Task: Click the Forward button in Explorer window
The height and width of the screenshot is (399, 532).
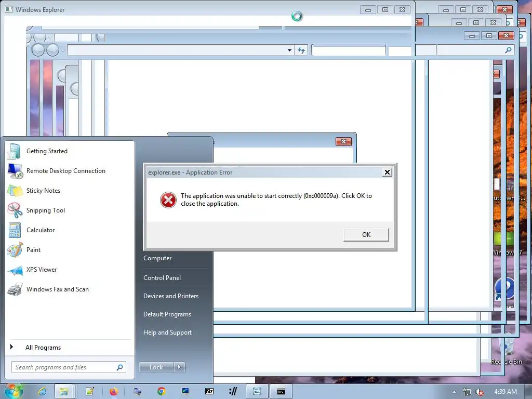Action: point(52,50)
